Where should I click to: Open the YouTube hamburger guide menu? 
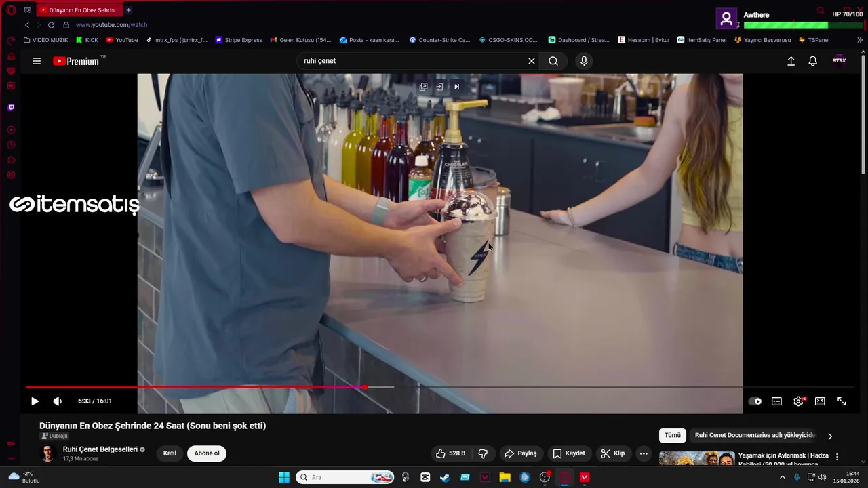pyautogui.click(x=37, y=61)
